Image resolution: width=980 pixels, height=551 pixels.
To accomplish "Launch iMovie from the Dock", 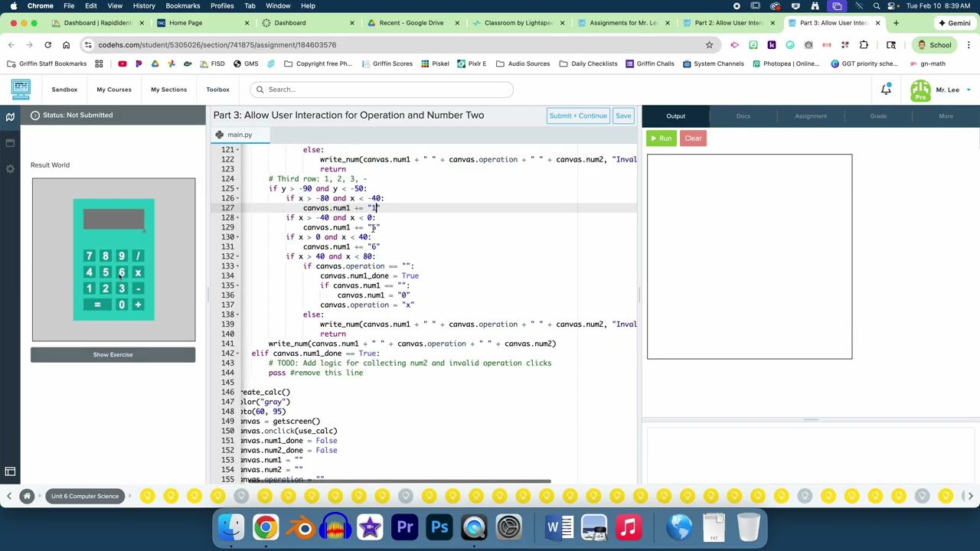I will click(x=370, y=527).
